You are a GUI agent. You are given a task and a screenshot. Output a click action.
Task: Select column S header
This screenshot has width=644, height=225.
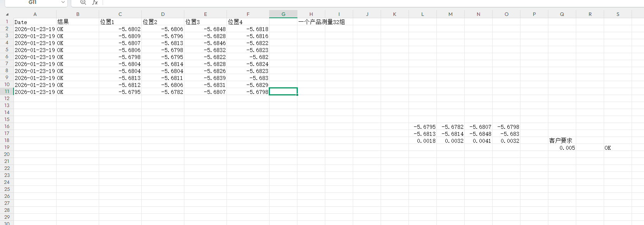pos(618,14)
